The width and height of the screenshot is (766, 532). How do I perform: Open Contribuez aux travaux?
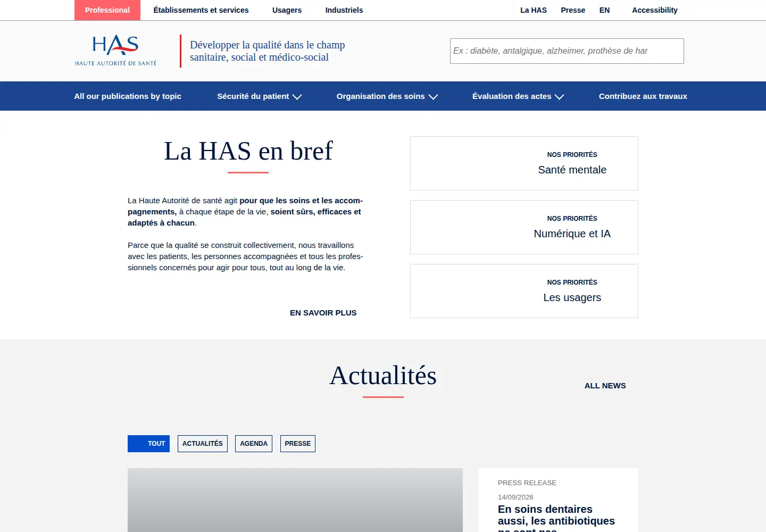pos(643,96)
